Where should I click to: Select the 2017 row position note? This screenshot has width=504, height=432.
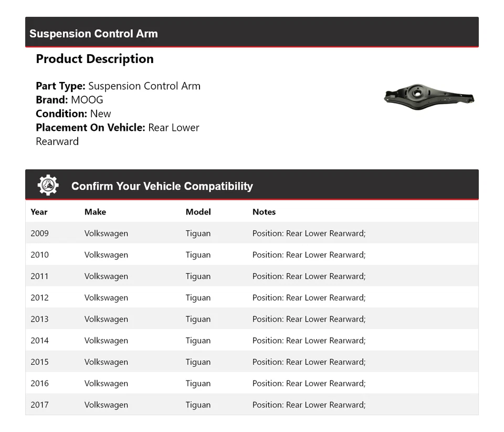pos(309,405)
